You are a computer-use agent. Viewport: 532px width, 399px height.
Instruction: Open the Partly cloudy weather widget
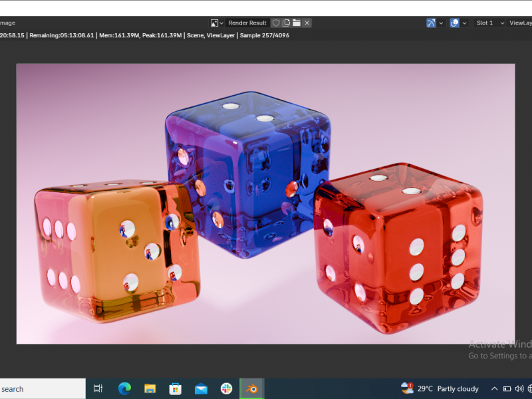coord(440,388)
